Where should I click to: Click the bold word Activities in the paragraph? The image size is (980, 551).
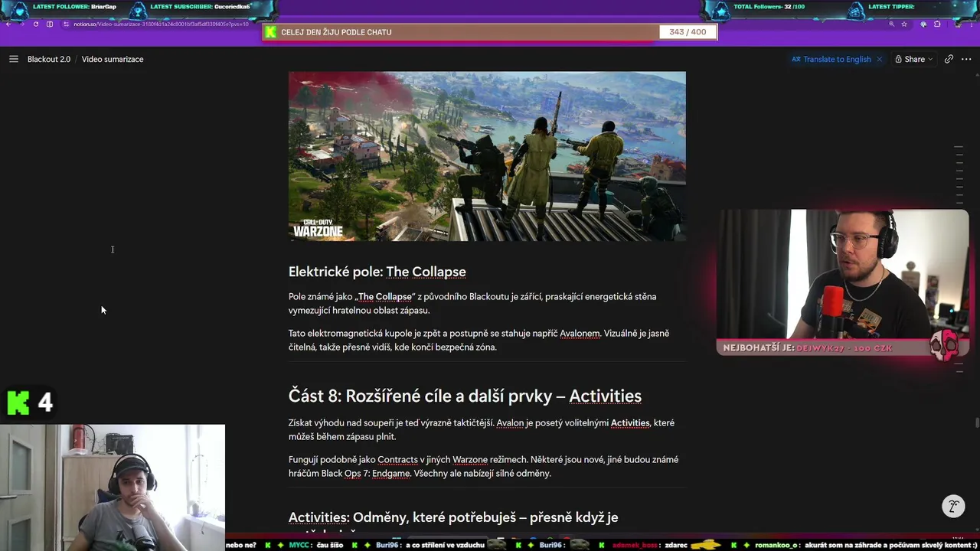tap(629, 423)
